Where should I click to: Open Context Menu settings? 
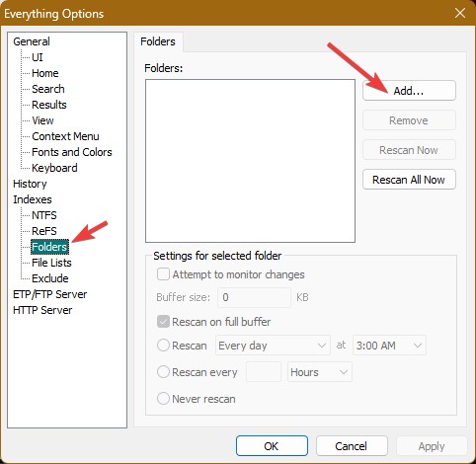click(65, 136)
